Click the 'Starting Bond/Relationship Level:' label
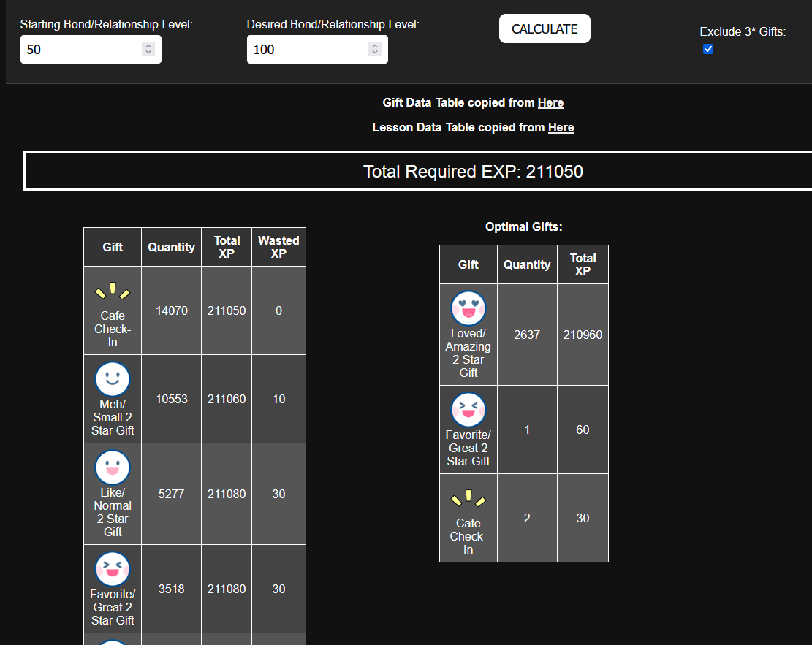812x645 pixels. click(106, 24)
